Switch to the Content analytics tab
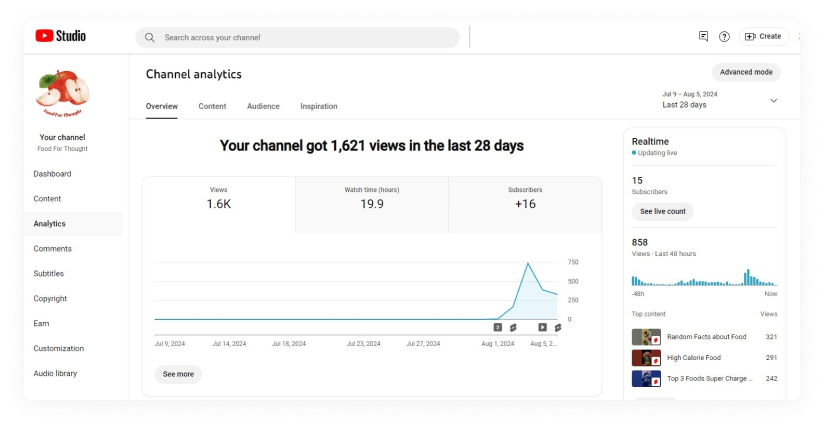 212,106
